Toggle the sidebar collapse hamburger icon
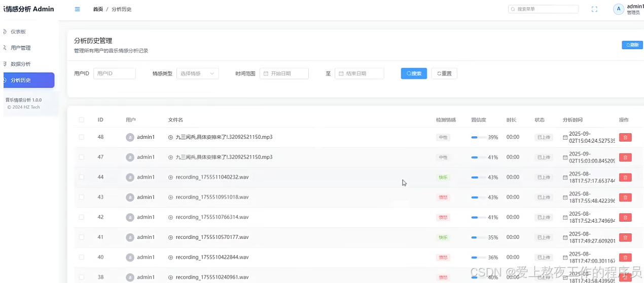The image size is (644, 283). click(x=77, y=9)
